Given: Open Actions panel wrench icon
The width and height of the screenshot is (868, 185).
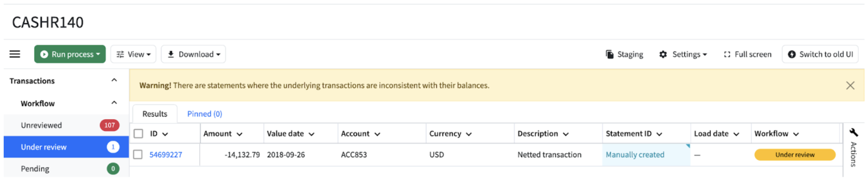Looking at the screenshot, I should (x=853, y=132).
